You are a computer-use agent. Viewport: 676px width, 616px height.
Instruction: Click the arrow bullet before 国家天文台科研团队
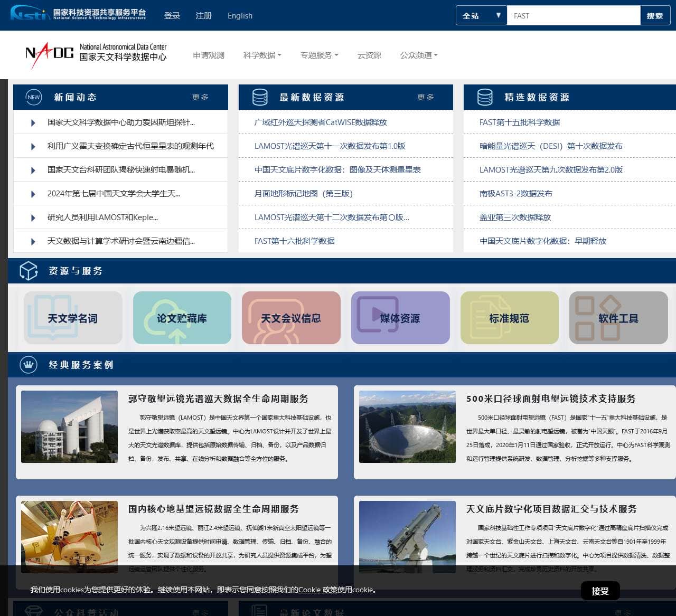tap(33, 170)
